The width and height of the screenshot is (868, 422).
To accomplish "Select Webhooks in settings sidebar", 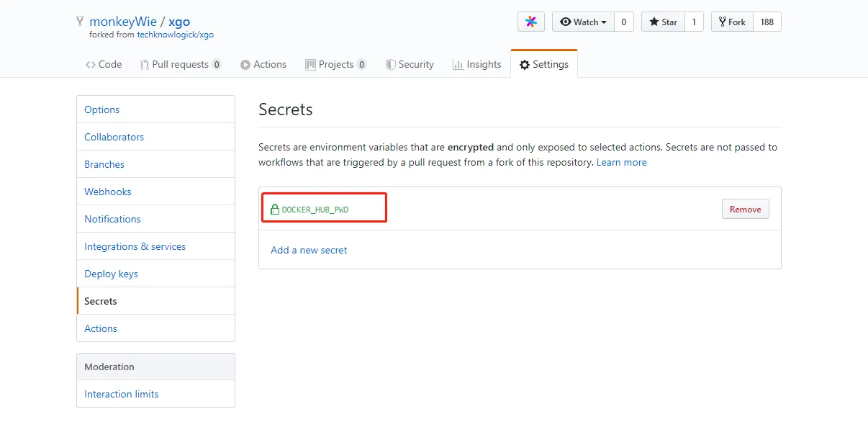I will click(108, 192).
